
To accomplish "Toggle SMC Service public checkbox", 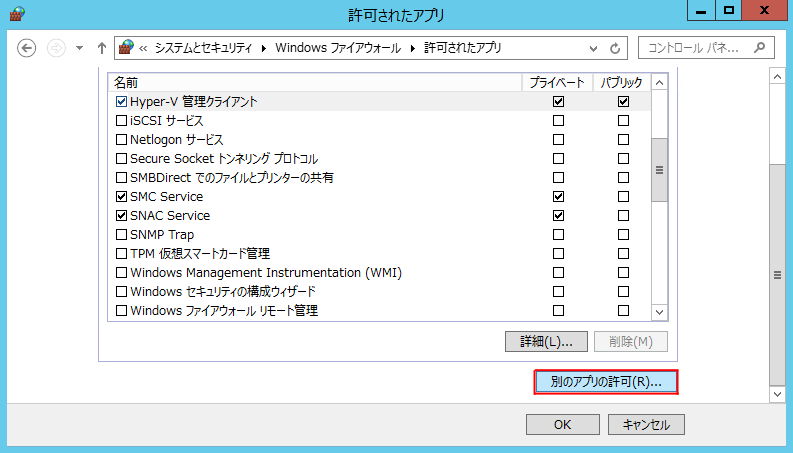I will coord(623,197).
